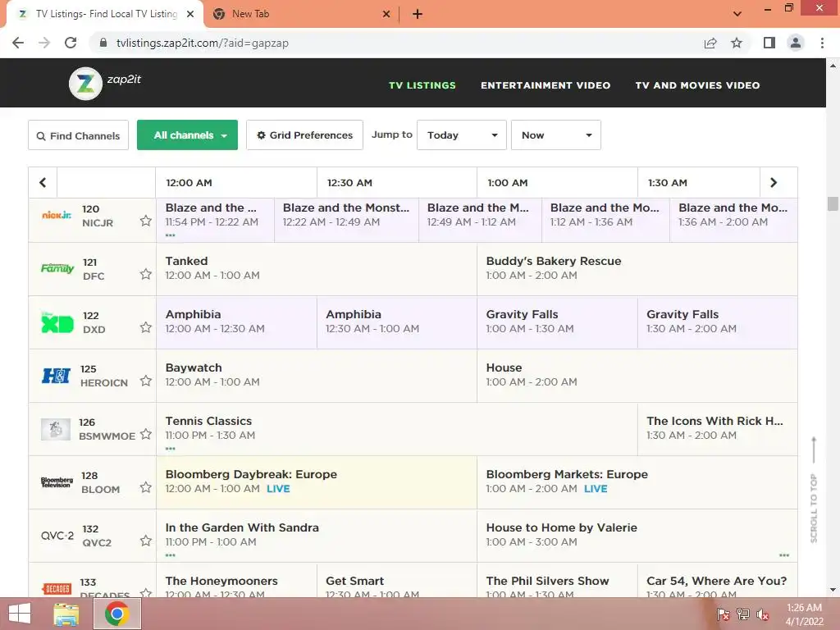The height and width of the screenshot is (630, 840).
Task: Open the H&I channel logo
Action: [x=57, y=376]
